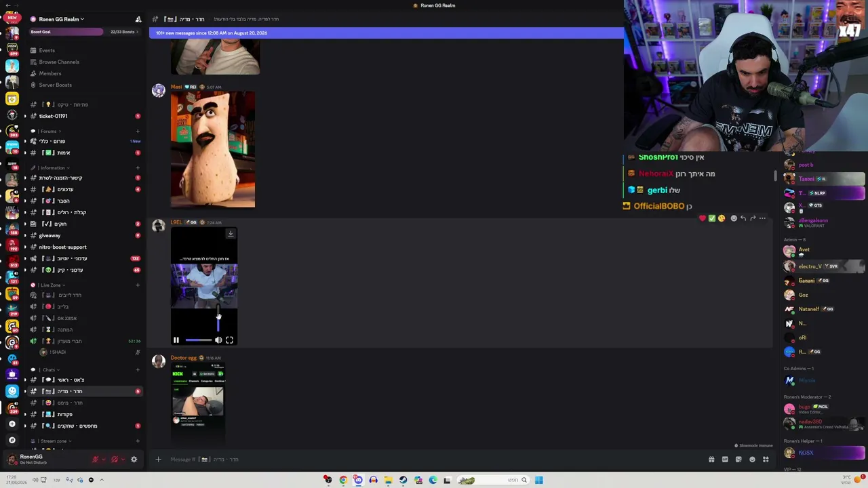Create a channel in the Live Zone category
868x488 pixels.
click(x=138, y=285)
